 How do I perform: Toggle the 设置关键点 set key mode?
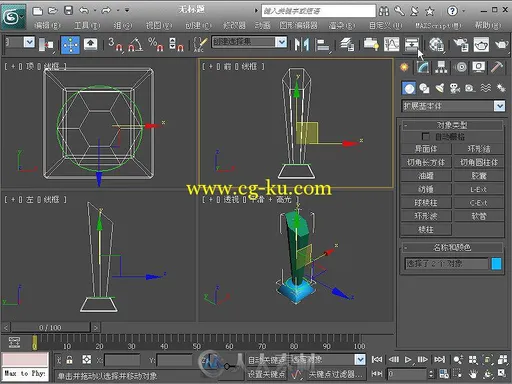[x=266, y=374]
